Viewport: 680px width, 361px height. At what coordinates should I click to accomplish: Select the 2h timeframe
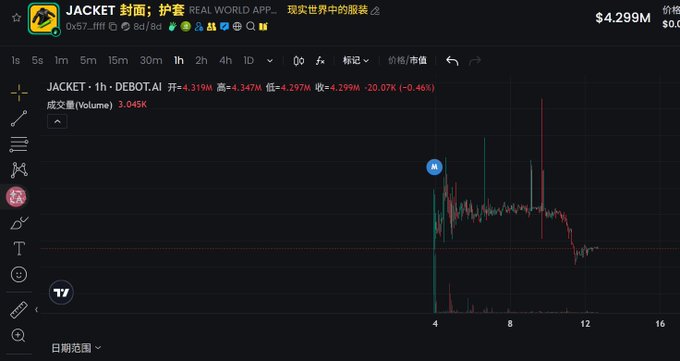[x=201, y=61]
